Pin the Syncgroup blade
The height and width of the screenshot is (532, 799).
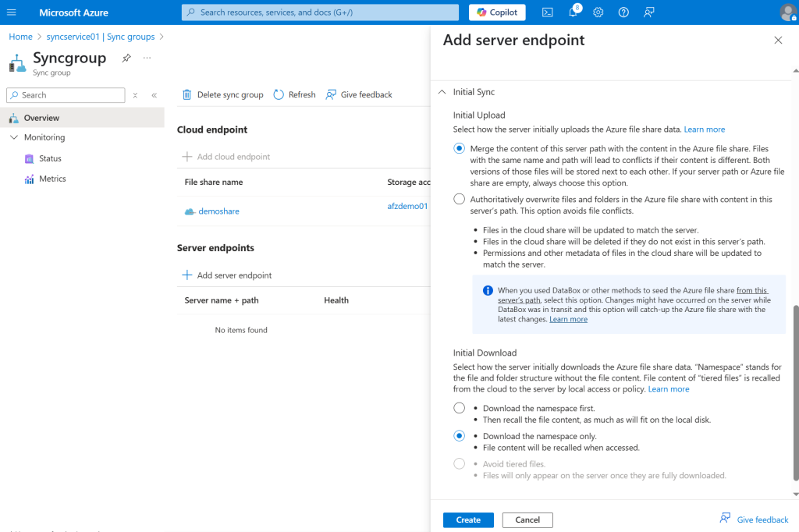pyautogui.click(x=126, y=58)
